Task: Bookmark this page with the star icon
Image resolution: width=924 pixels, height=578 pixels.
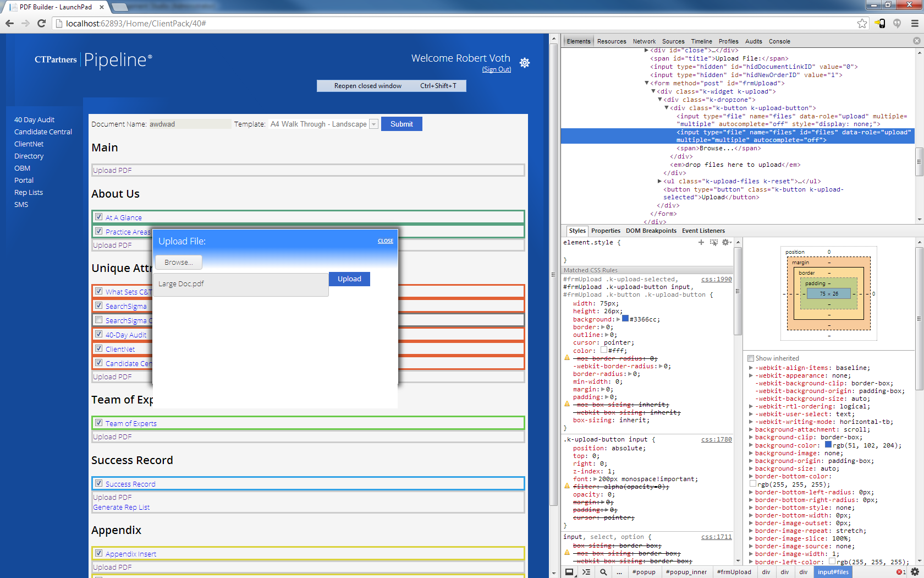Action: click(x=862, y=23)
